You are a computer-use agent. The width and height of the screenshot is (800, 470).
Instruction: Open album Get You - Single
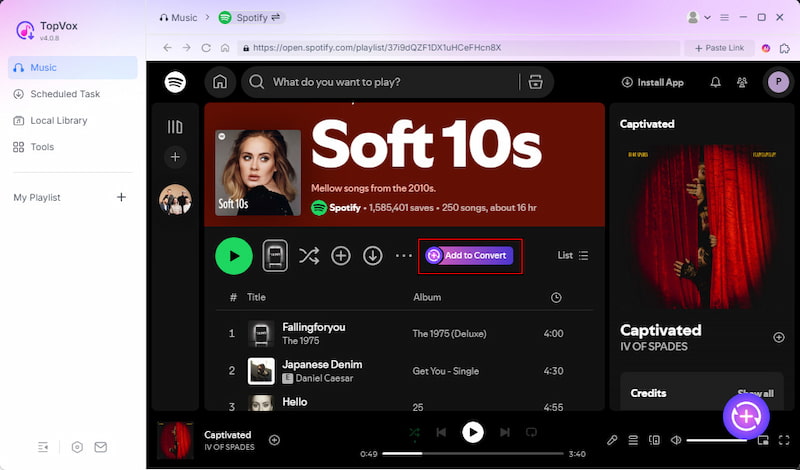pos(445,371)
